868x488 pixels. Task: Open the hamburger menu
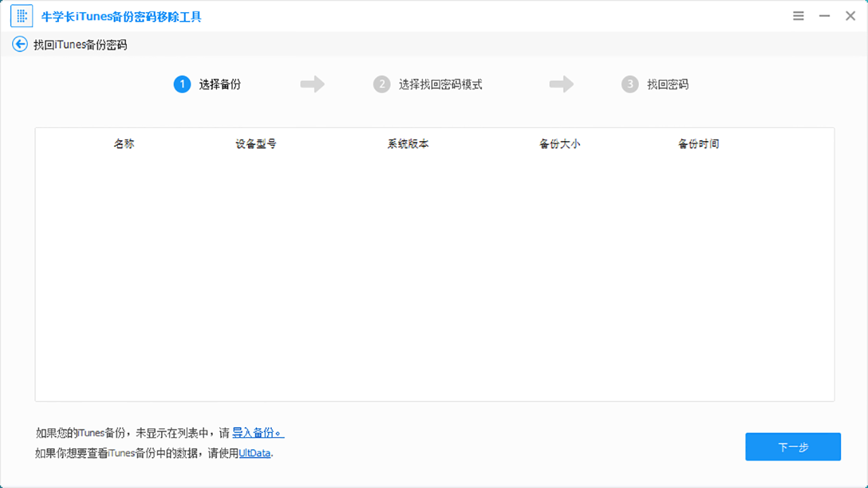[798, 15]
